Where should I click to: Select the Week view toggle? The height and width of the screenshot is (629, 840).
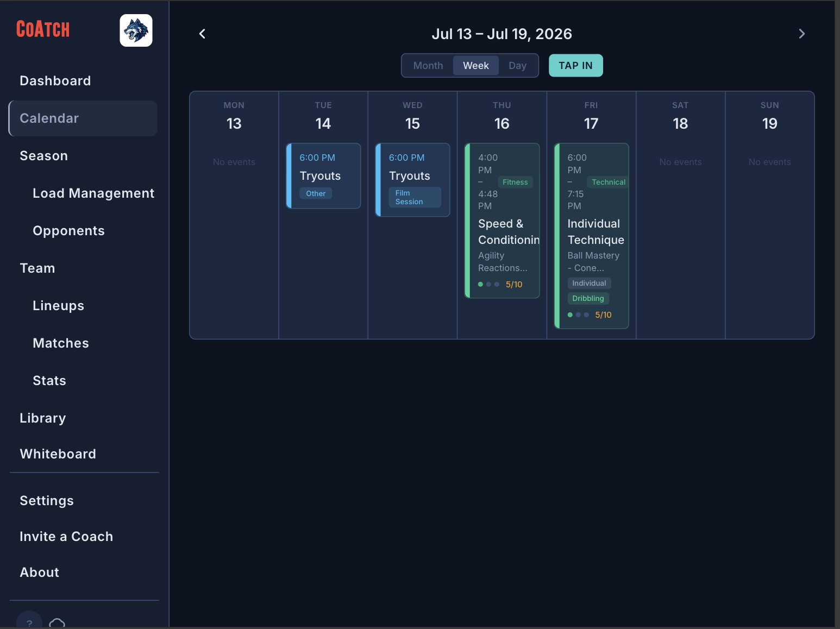coord(475,65)
